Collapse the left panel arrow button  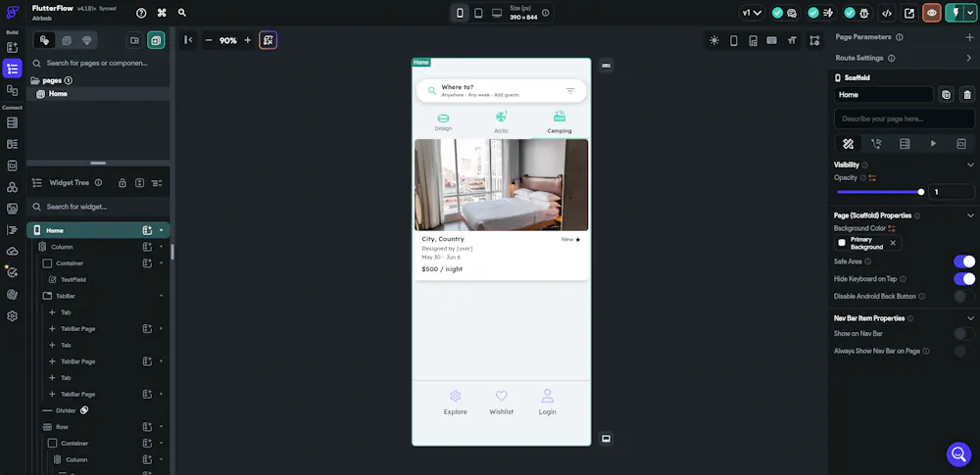click(x=187, y=40)
